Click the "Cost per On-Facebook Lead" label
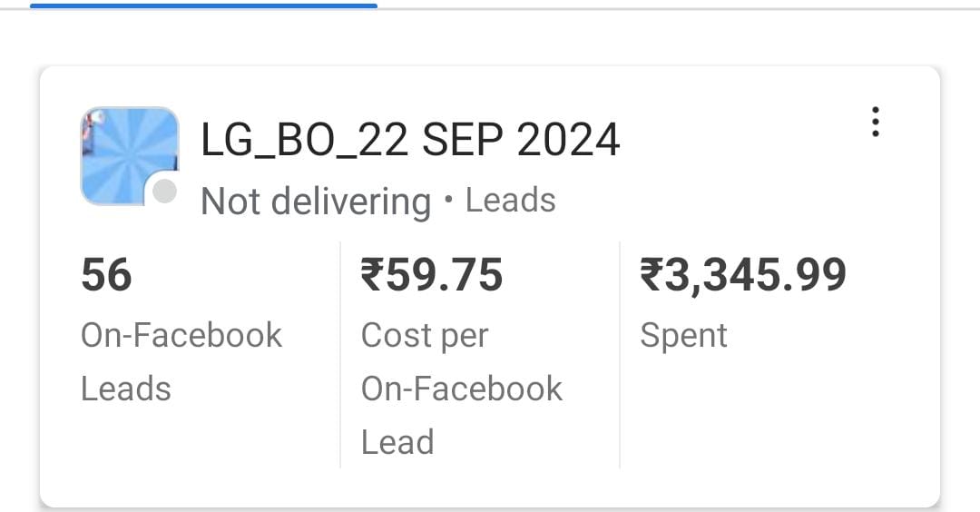The width and height of the screenshot is (980, 512). [461, 389]
